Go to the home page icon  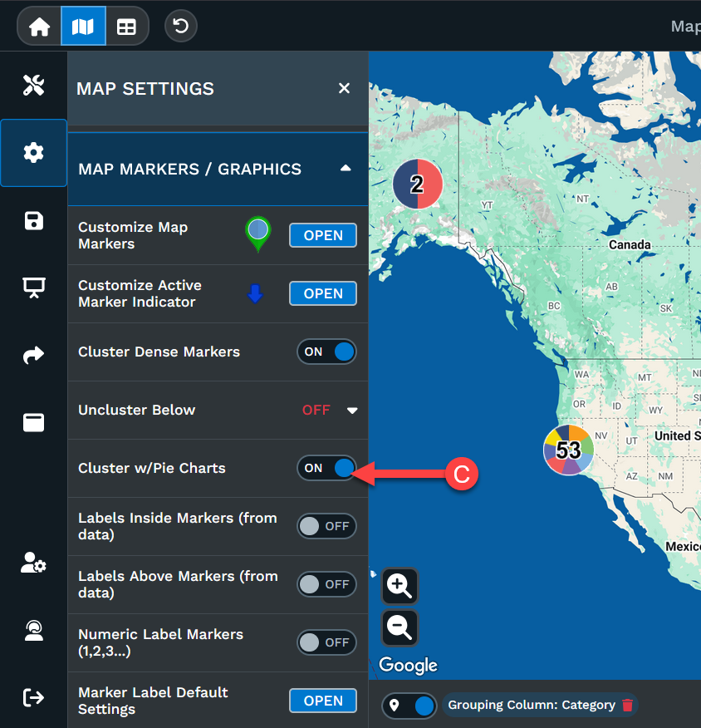click(x=39, y=27)
